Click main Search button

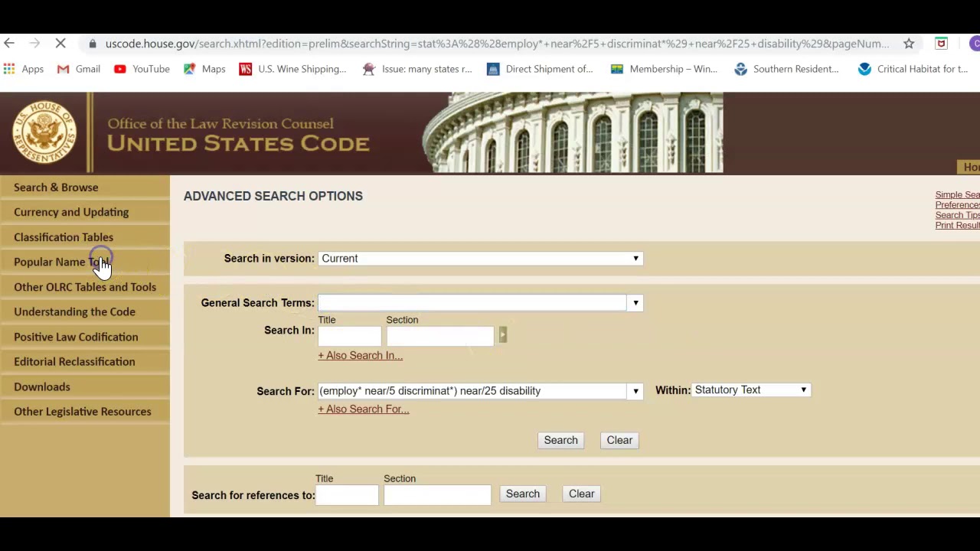tap(560, 440)
